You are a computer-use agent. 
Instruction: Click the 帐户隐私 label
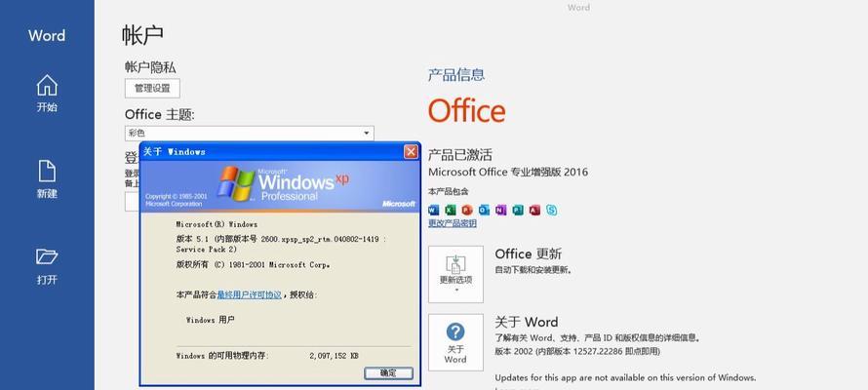pyautogui.click(x=150, y=67)
